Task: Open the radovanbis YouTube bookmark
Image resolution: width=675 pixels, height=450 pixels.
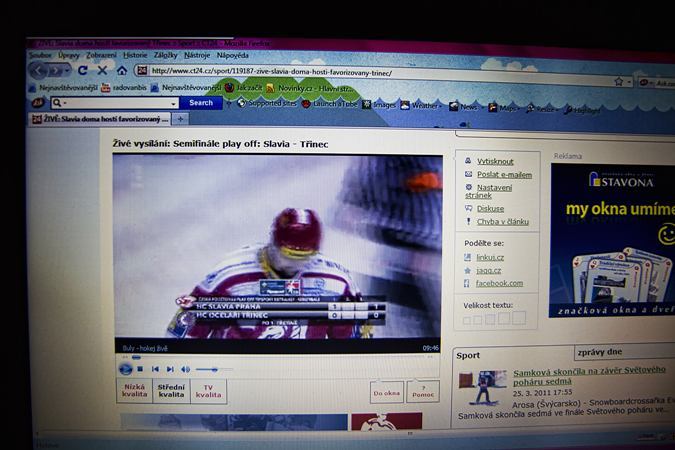Action: pyautogui.click(x=124, y=88)
